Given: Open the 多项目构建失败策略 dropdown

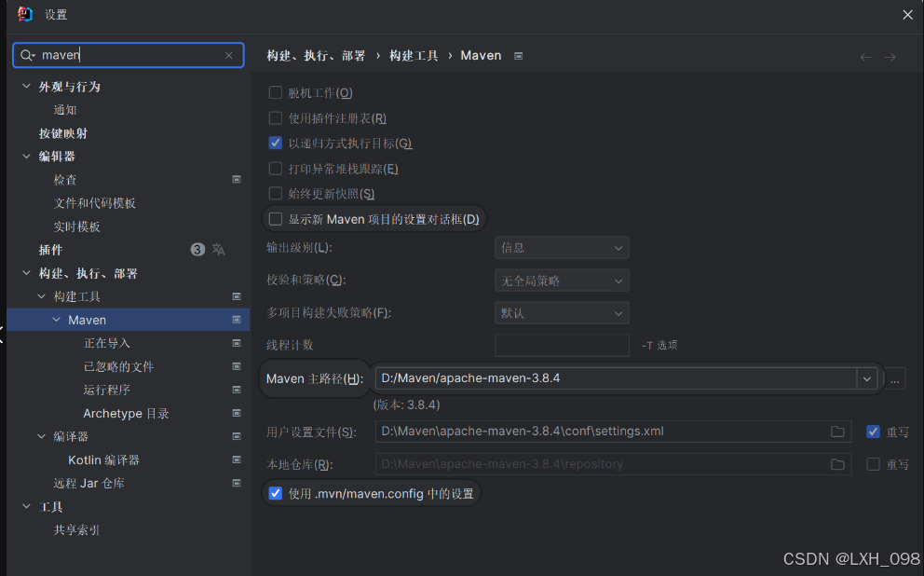Looking at the screenshot, I should tap(562, 313).
